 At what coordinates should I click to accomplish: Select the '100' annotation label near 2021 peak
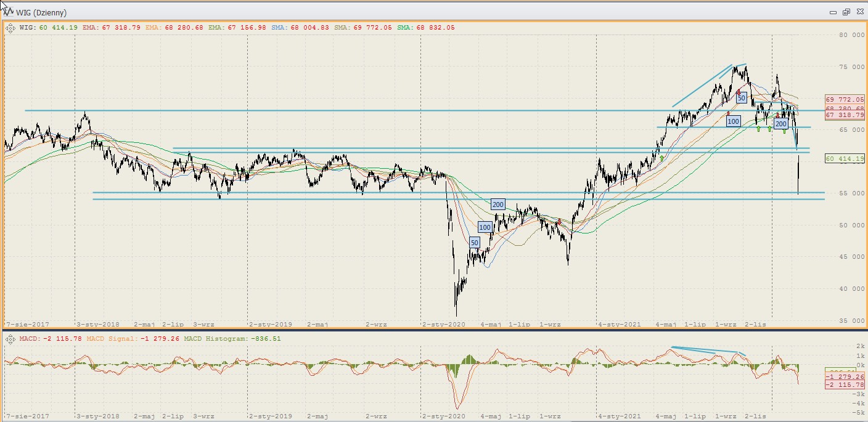point(733,121)
